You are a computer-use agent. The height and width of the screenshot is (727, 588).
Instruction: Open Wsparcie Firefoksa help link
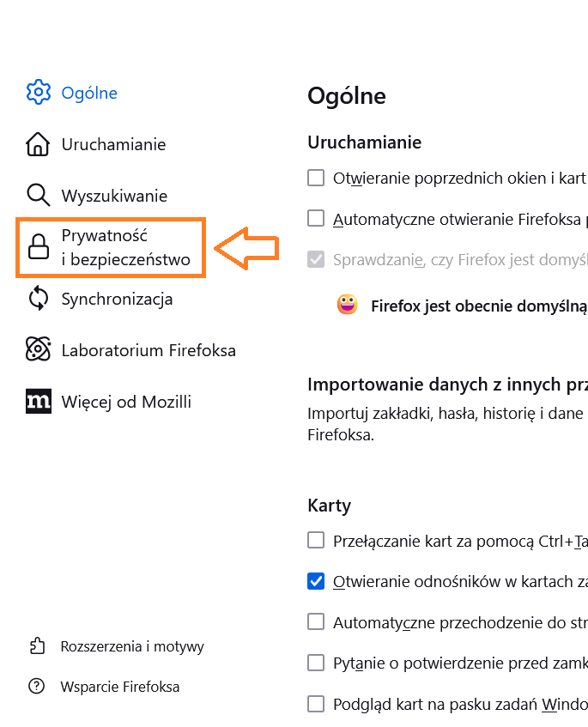120,687
